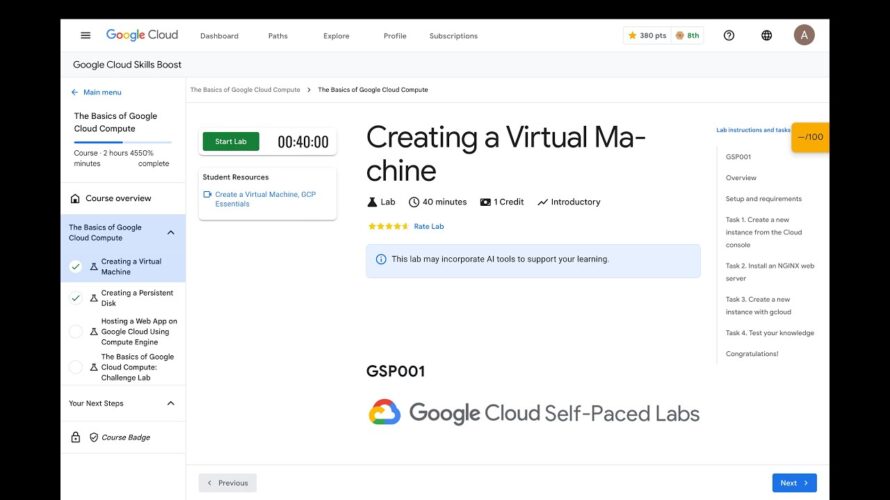Screen dimensions: 890x500
Task: Jump to Setup and requirements section
Action: (763, 199)
